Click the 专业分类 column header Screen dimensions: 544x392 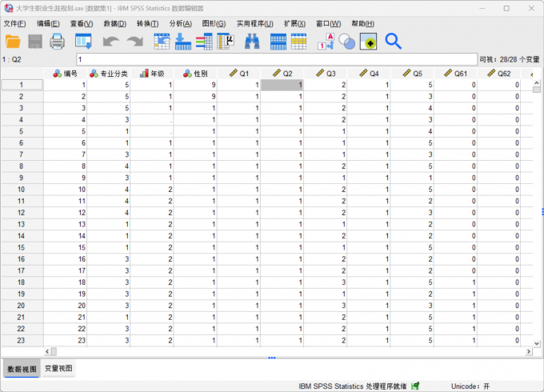click(x=109, y=74)
